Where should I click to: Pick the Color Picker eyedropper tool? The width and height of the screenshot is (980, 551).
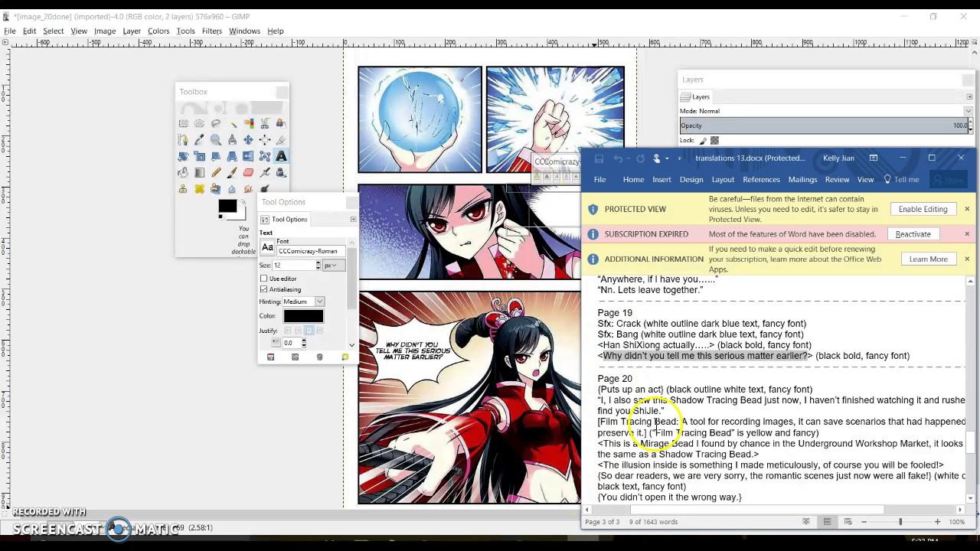click(199, 139)
